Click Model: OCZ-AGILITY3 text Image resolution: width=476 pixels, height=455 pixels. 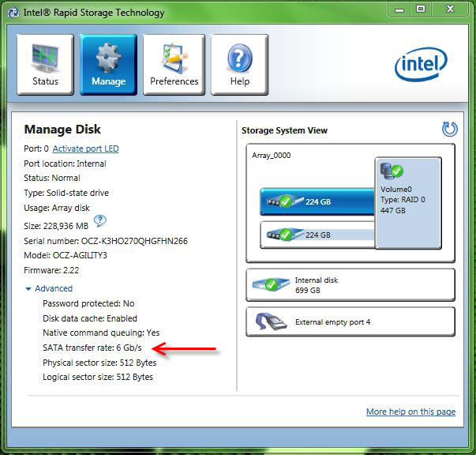point(66,255)
